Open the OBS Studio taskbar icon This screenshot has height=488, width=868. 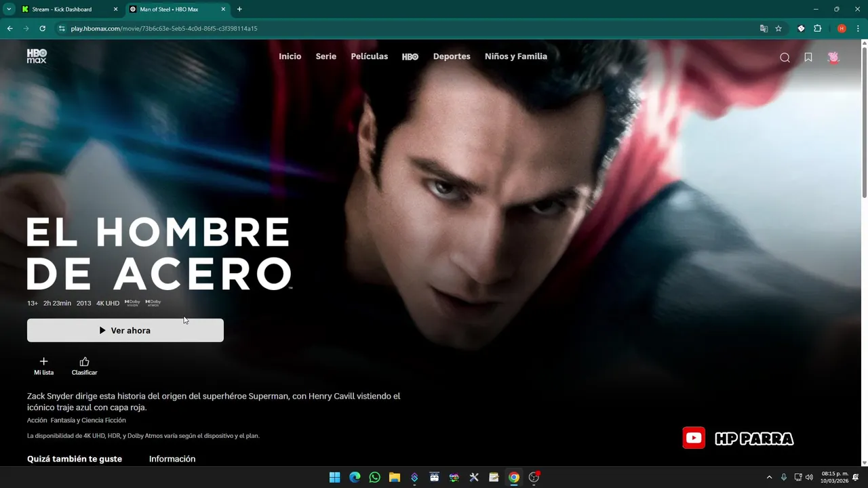click(534, 477)
